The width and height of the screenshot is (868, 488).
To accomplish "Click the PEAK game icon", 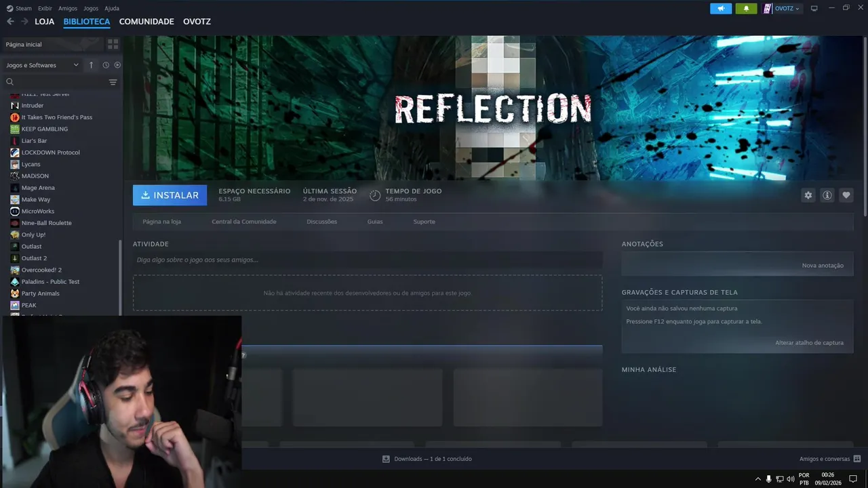I will coord(15,305).
